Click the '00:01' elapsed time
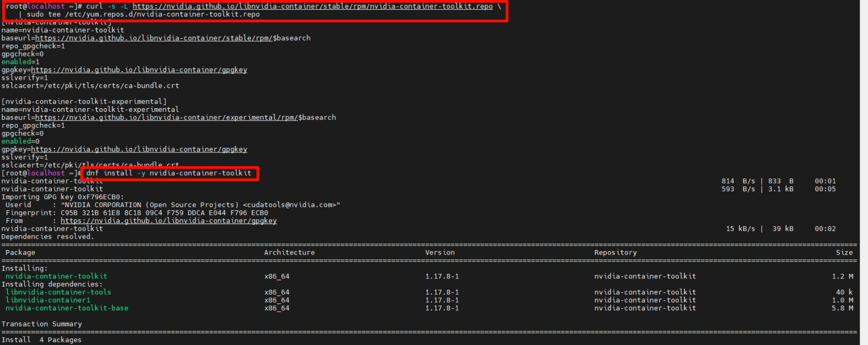 point(825,181)
